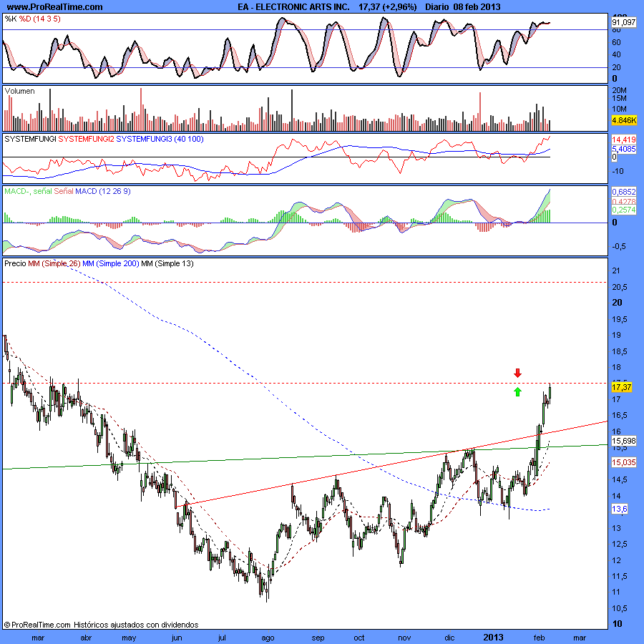Viewport: 644px width, 644px height.
Task: Click the blue 5,4085 indicator value
Action: click(x=623, y=149)
